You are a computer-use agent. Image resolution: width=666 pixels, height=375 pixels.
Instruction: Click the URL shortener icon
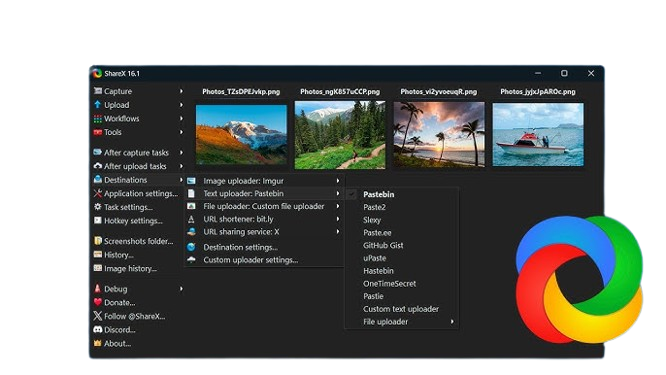192,219
